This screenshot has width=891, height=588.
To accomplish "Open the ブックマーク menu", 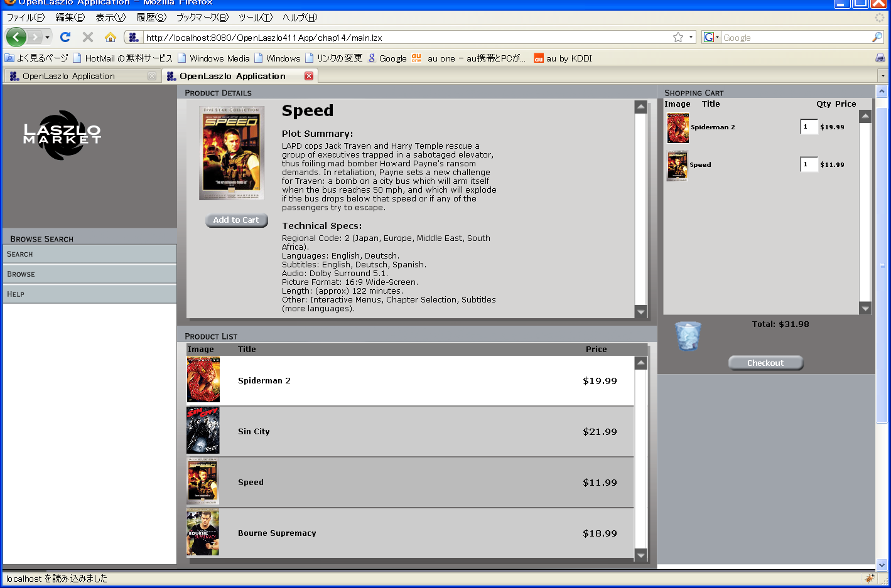I will click(x=202, y=18).
